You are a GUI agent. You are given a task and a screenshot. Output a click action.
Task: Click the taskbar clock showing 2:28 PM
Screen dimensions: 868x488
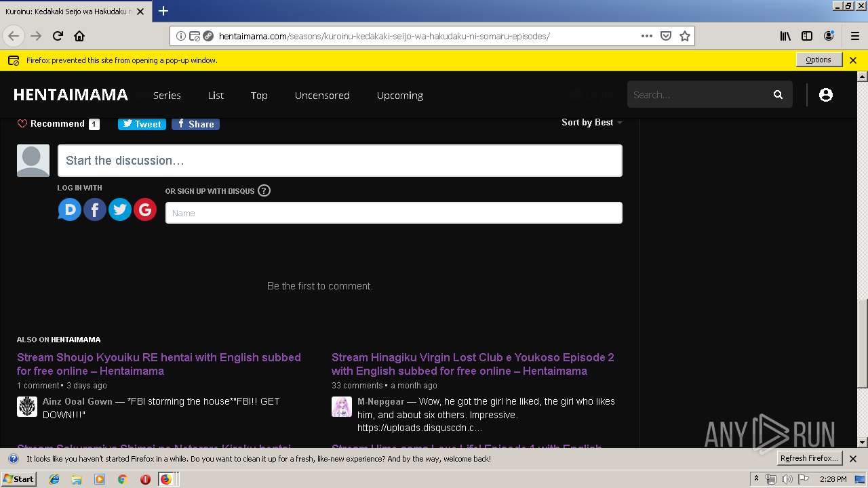tap(833, 479)
